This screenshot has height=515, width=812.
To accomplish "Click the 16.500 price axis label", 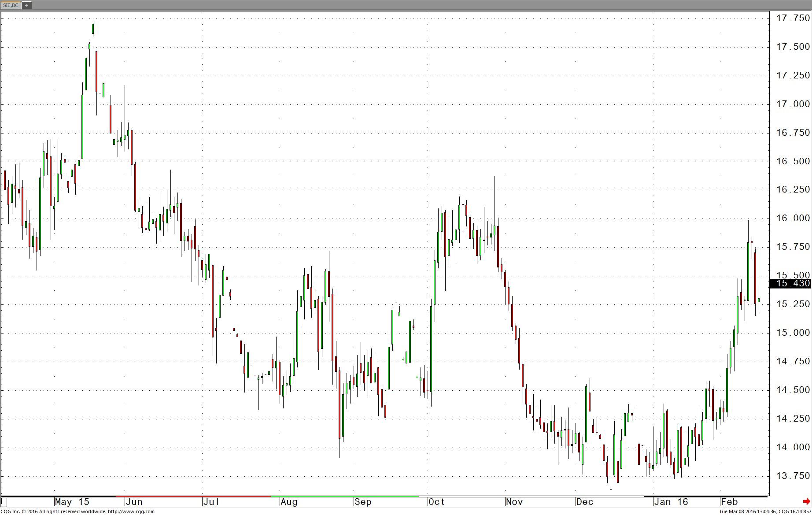I will click(793, 161).
